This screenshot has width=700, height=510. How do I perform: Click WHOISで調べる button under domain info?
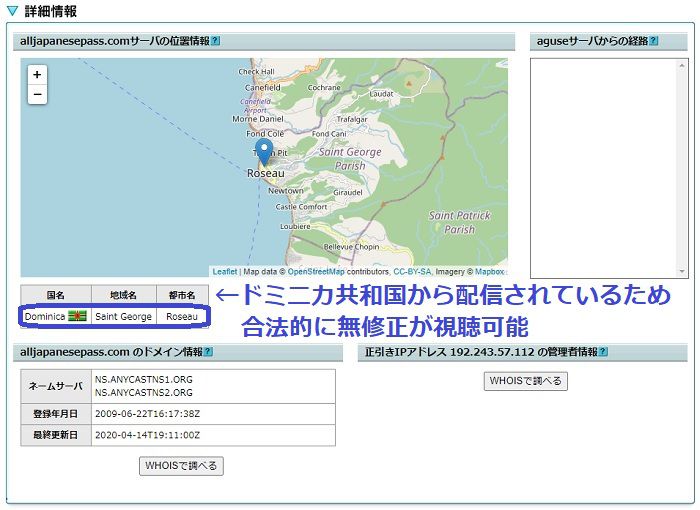[181, 466]
